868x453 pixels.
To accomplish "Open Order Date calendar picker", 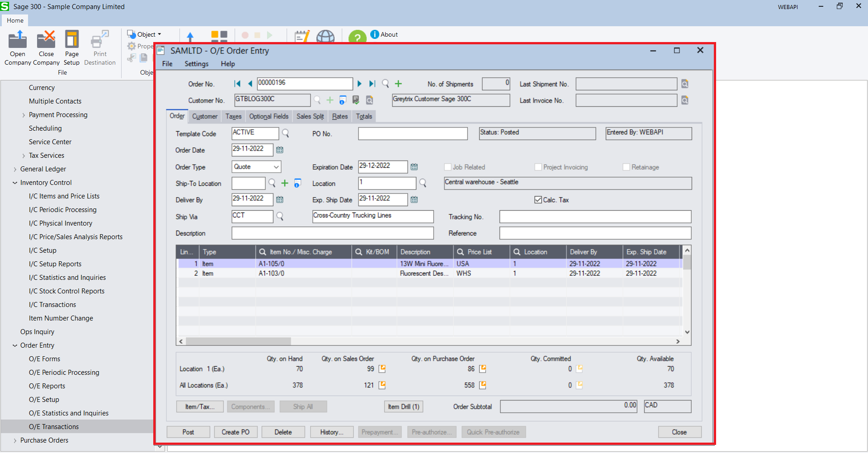I will [x=280, y=150].
